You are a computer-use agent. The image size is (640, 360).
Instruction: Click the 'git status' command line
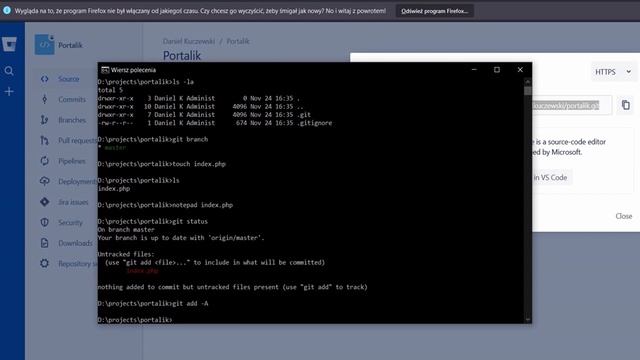153,221
